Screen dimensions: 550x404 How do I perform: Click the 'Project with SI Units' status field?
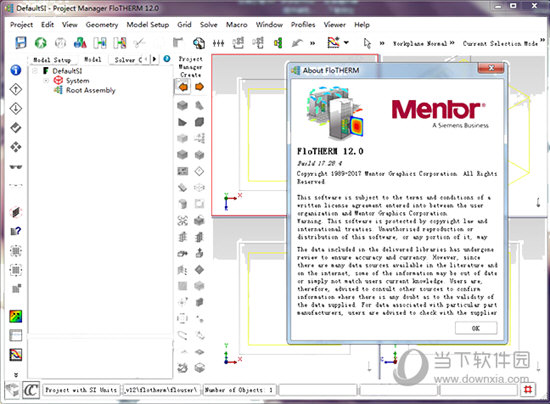coord(81,390)
